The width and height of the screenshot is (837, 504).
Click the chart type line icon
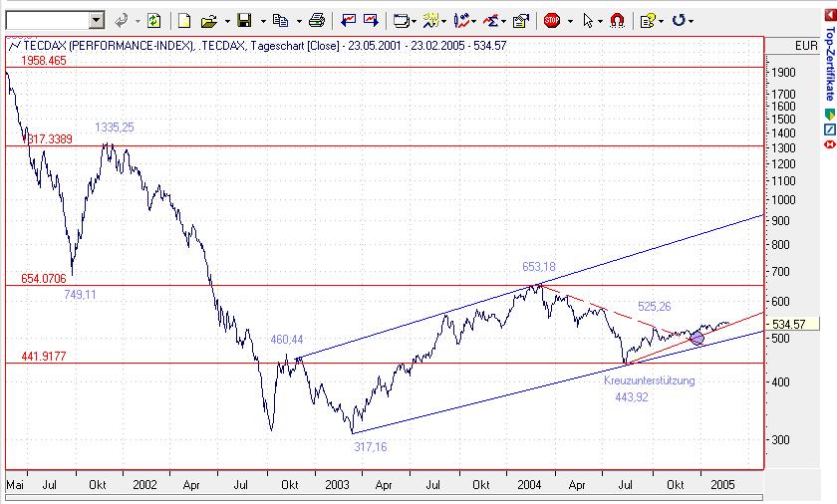coord(430,21)
